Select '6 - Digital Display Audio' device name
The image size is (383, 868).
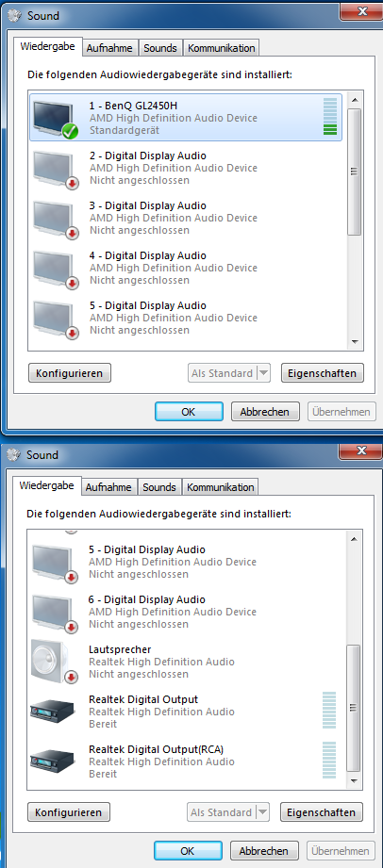pyautogui.click(x=146, y=599)
